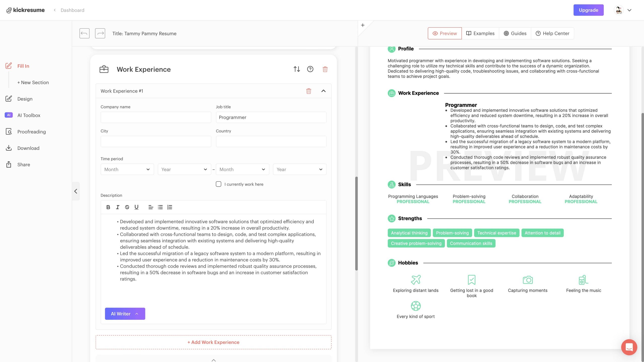Reorder sections using the sort arrows icon
Image resolution: width=644 pixels, height=362 pixels.
coord(297,69)
